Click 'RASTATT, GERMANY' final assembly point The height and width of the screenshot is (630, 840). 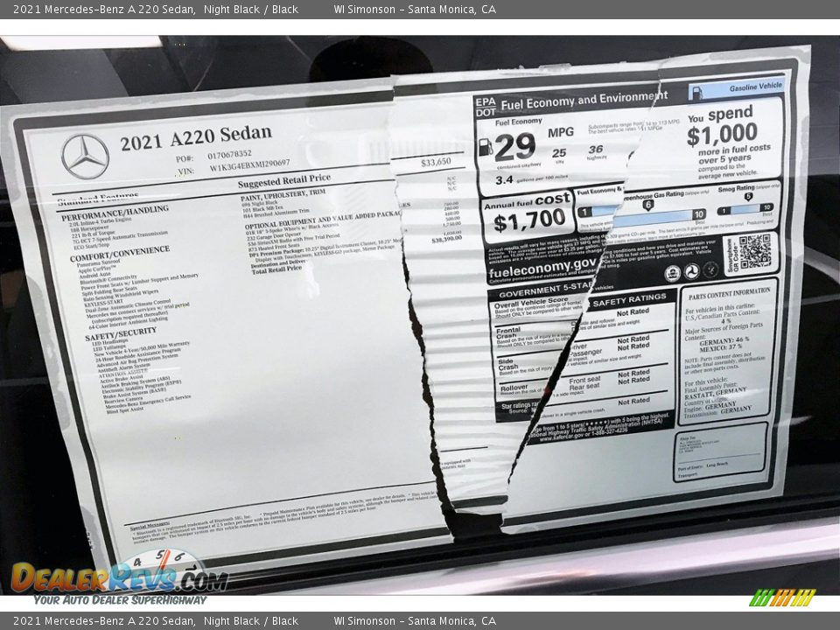pyautogui.click(x=716, y=393)
